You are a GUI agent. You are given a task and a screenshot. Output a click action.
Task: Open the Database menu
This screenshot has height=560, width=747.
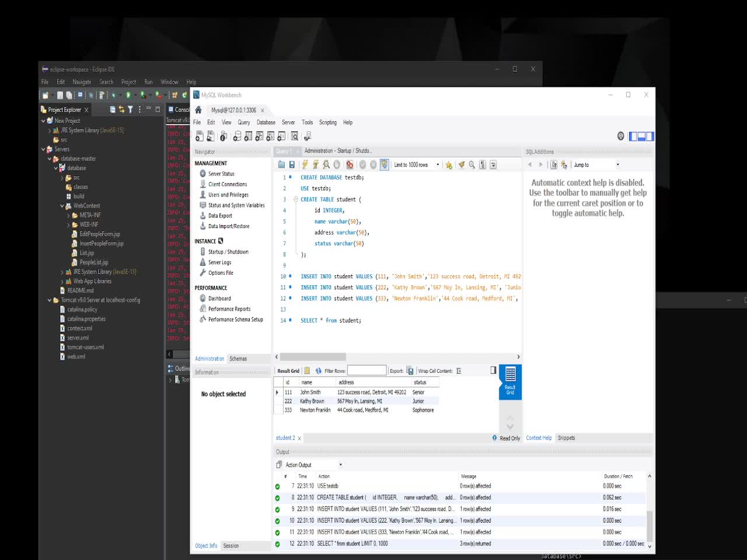[266, 123]
